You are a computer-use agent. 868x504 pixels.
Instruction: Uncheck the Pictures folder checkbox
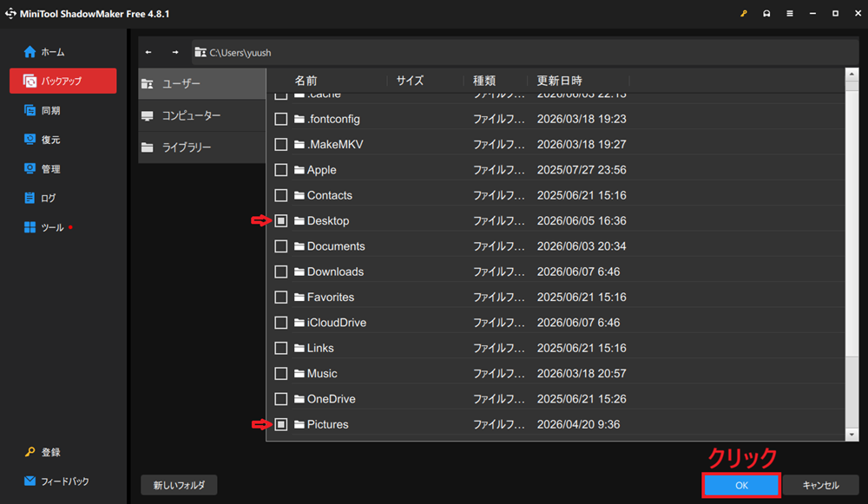click(281, 424)
